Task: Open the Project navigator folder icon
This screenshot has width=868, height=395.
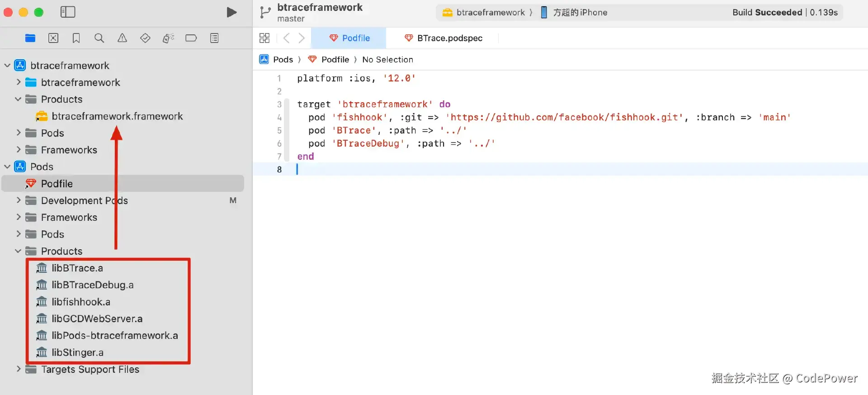Action: [30, 38]
